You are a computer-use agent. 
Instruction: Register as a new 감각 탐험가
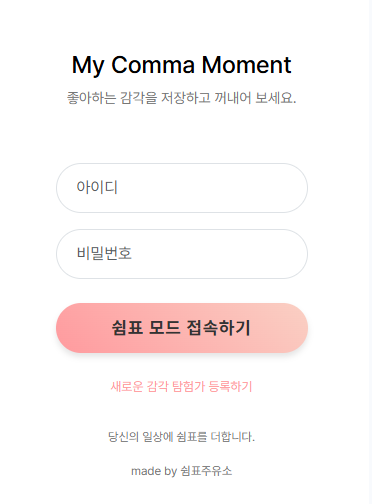click(x=181, y=386)
